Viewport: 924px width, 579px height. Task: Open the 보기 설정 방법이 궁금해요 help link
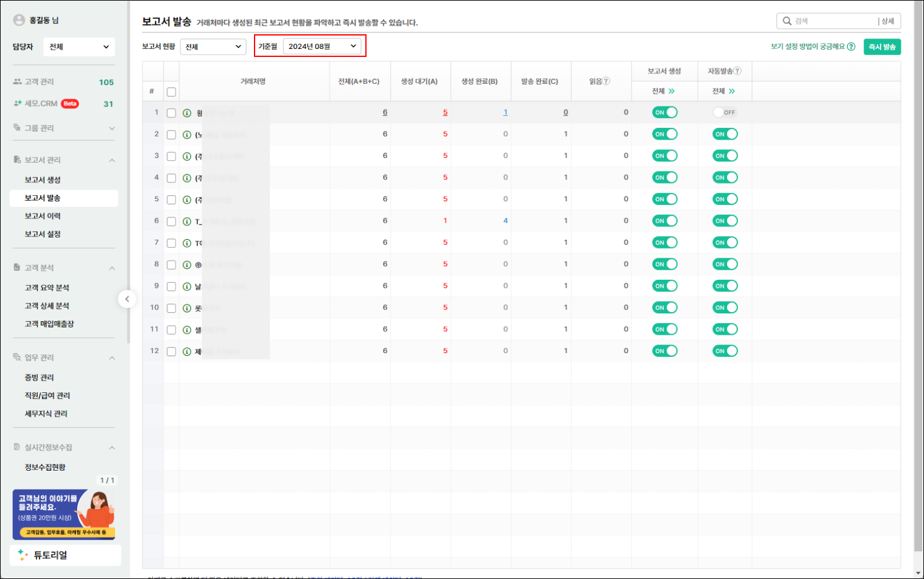813,47
